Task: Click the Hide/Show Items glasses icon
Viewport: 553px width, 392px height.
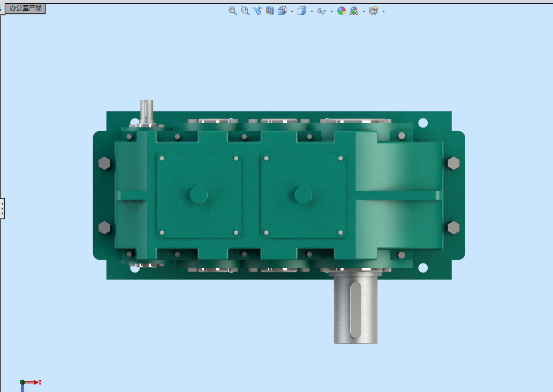Action: [x=322, y=11]
